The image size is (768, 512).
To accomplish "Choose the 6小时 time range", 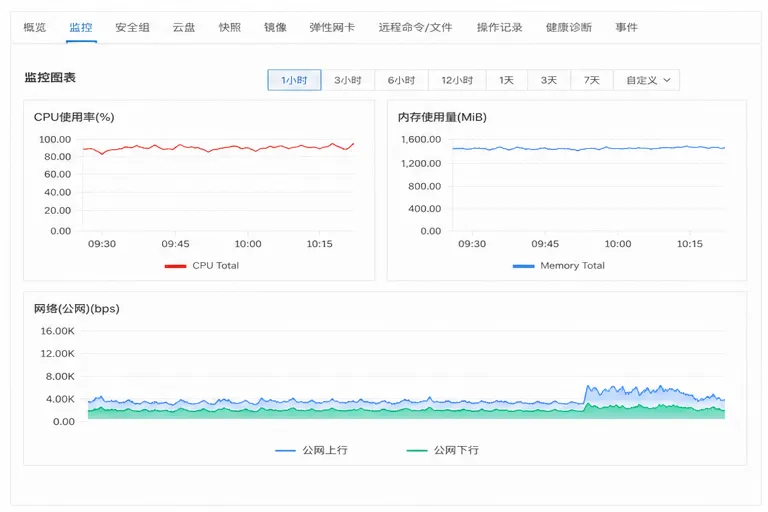I will click(x=401, y=80).
